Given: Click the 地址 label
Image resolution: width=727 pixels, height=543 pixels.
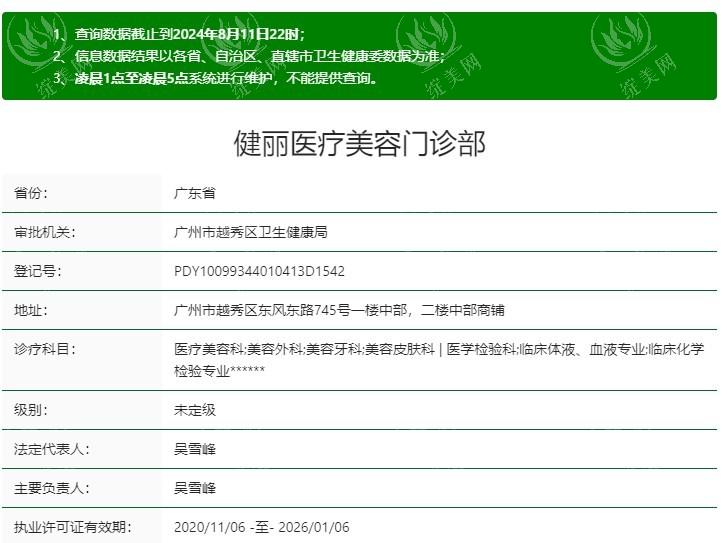Looking at the screenshot, I should pyautogui.click(x=31, y=310).
